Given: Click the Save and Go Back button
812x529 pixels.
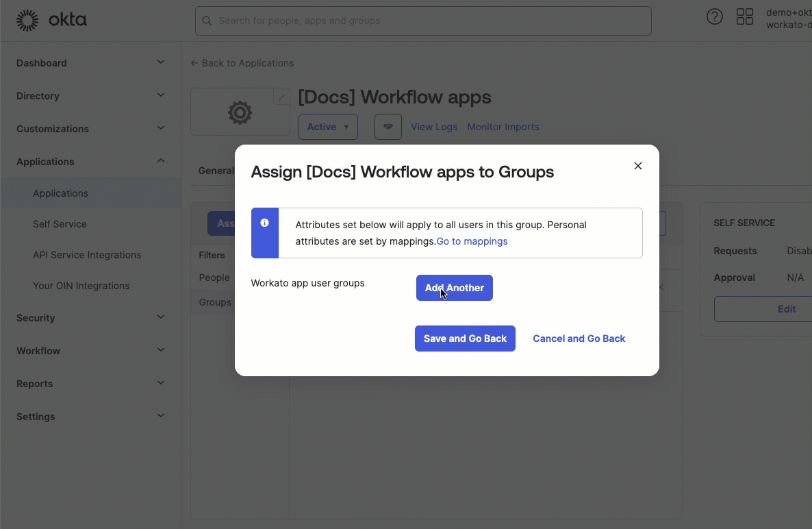Looking at the screenshot, I should pos(465,338).
